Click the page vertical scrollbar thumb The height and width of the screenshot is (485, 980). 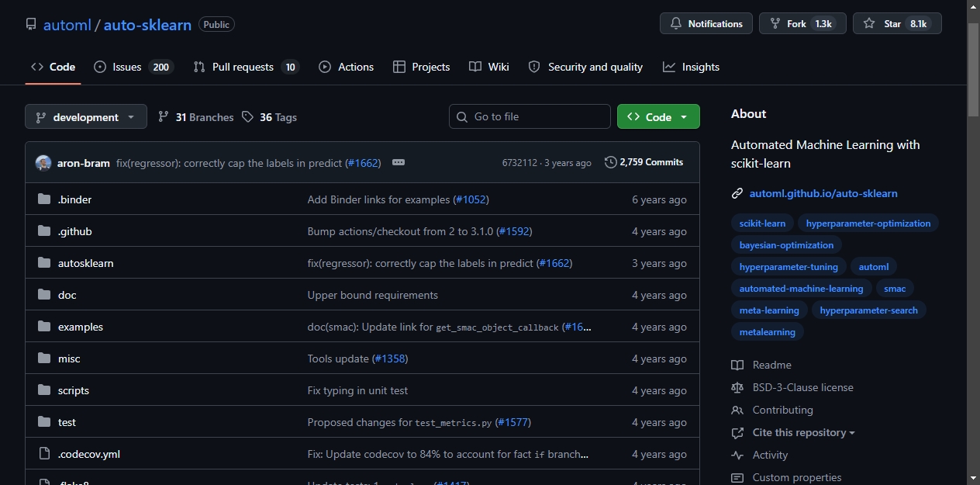click(x=973, y=70)
